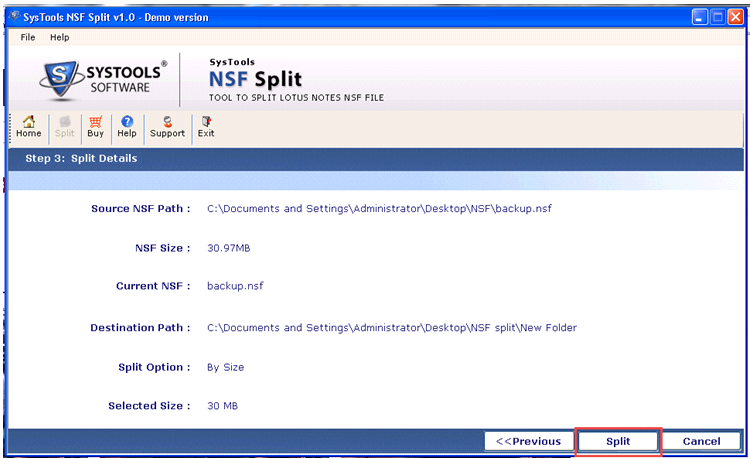
Task: Click the Selected Size value 30 MB
Action: [x=222, y=406]
